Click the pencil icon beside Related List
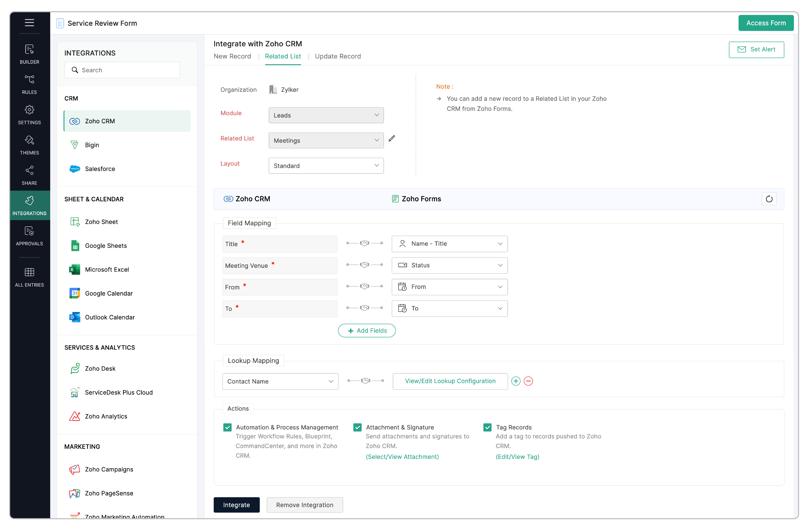Image resolution: width=812 pixels, height=532 pixels. coord(392,138)
